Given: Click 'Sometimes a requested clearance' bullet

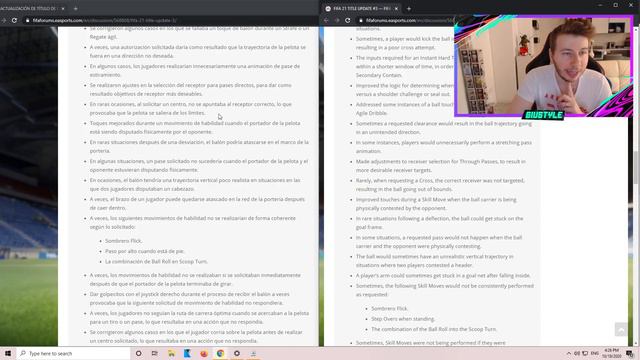Looking at the screenshot, I should (x=444, y=128).
